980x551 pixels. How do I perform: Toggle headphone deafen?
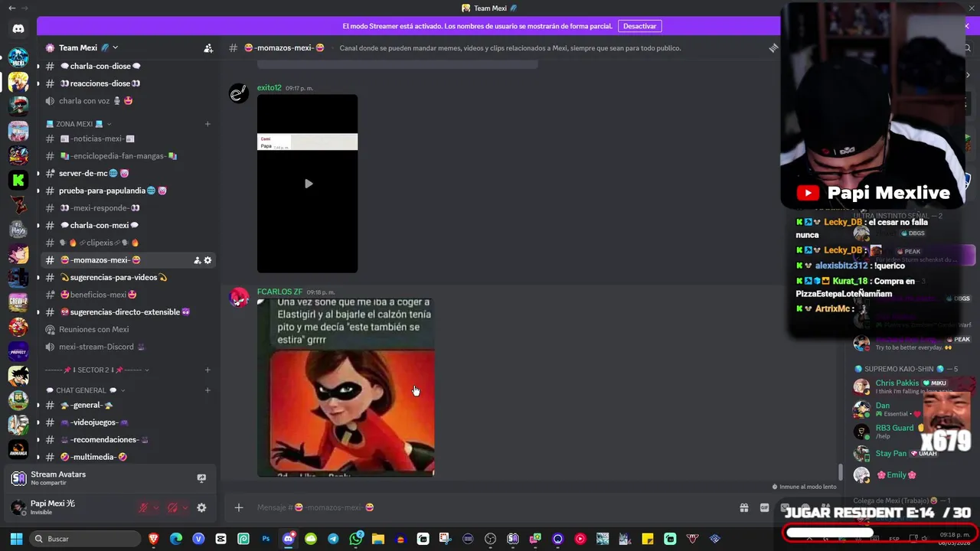[x=172, y=507]
